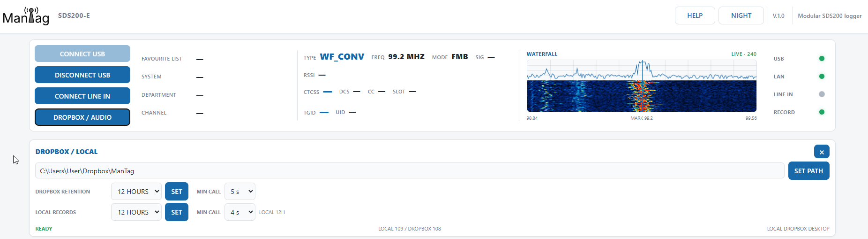
Task: Click the LIVE · 240 indicator
Action: point(744,54)
